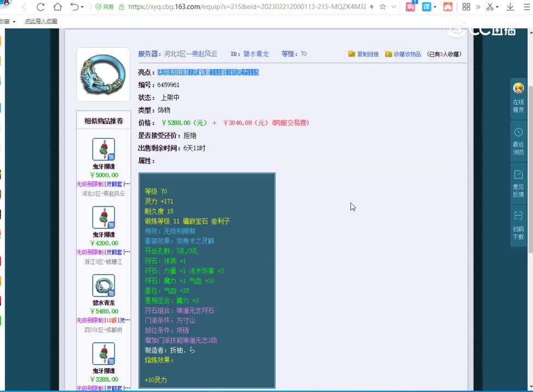Click 符石组合：神道无念符石 line

coord(179,310)
